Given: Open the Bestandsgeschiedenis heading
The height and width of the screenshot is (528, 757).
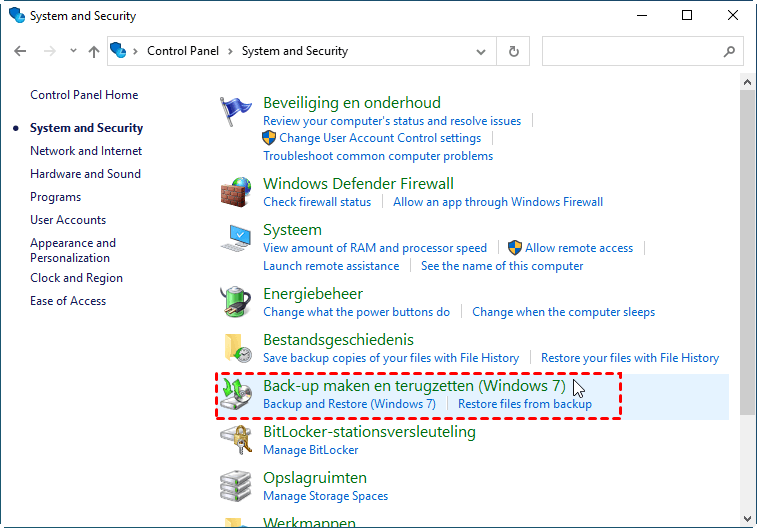Looking at the screenshot, I should pyautogui.click(x=338, y=340).
